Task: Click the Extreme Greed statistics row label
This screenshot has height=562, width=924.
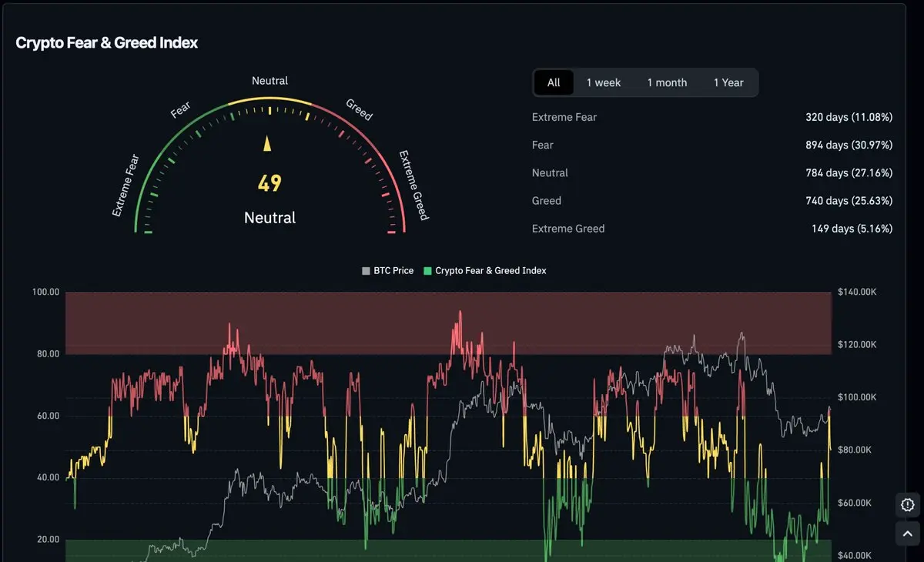Action: tap(568, 229)
